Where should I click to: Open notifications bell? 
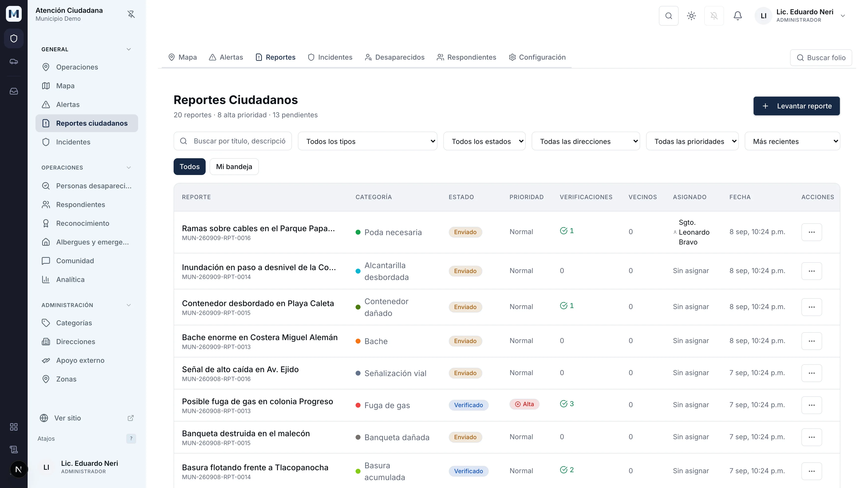tap(738, 16)
